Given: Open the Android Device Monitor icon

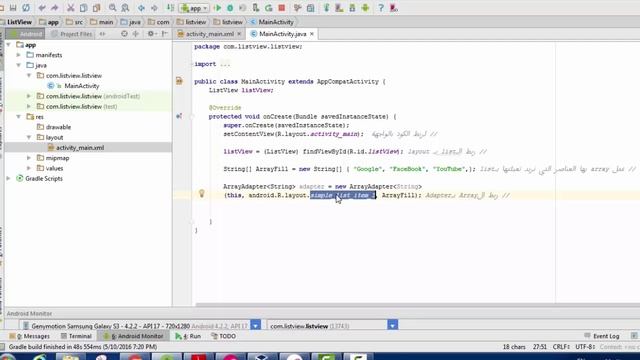Looking at the screenshot, I should click(x=365, y=8).
